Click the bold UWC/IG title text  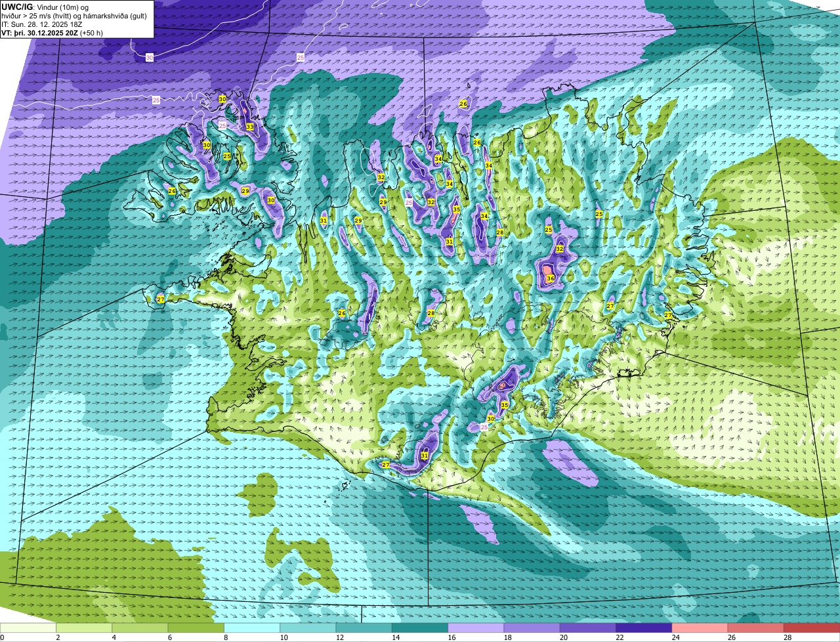[x=16, y=7]
